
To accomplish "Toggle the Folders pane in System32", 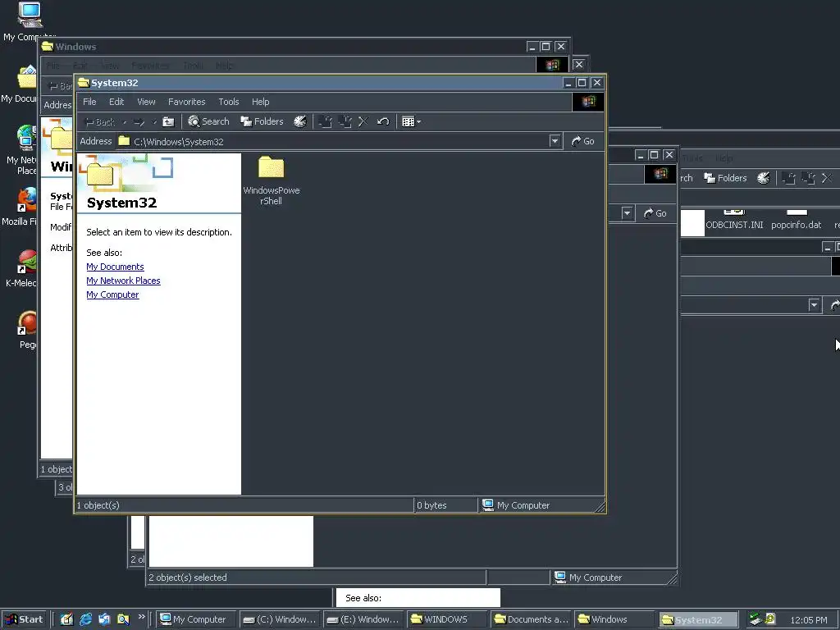I will (x=262, y=121).
